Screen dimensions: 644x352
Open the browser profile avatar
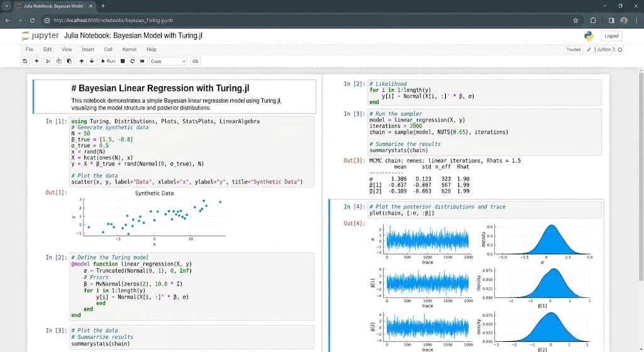(x=624, y=20)
